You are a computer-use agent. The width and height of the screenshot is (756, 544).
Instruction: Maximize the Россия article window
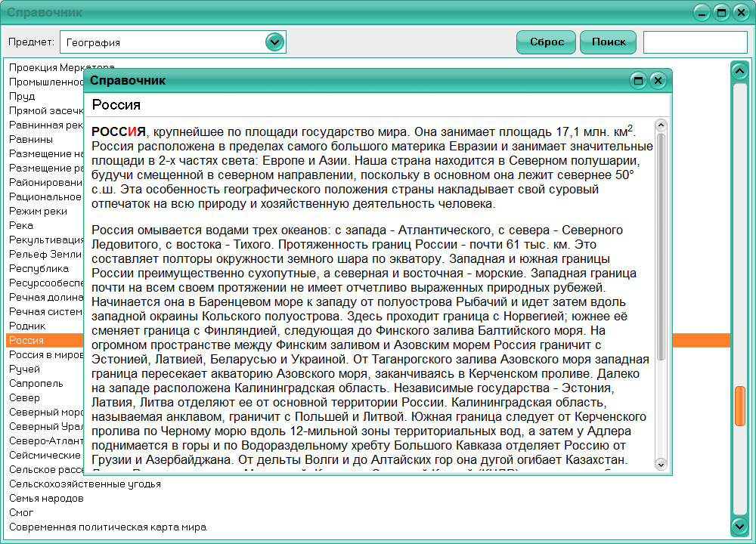click(x=637, y=80)
